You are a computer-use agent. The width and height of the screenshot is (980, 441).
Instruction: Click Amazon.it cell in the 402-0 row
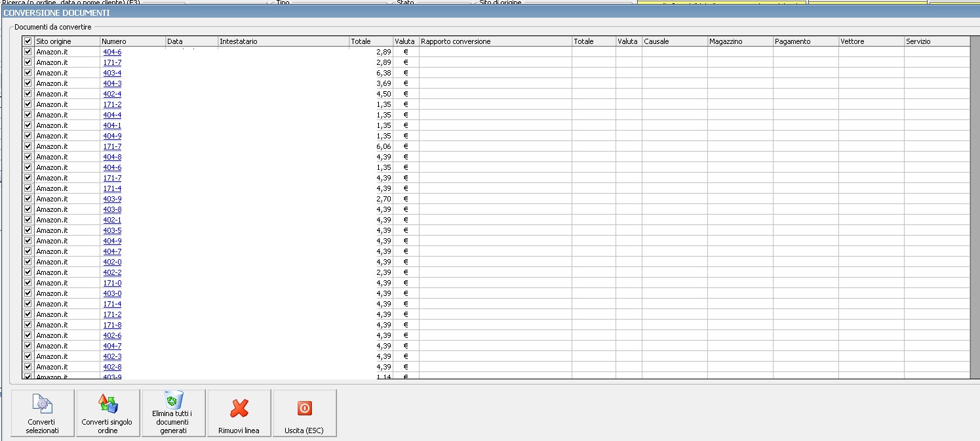coord(67,262)
